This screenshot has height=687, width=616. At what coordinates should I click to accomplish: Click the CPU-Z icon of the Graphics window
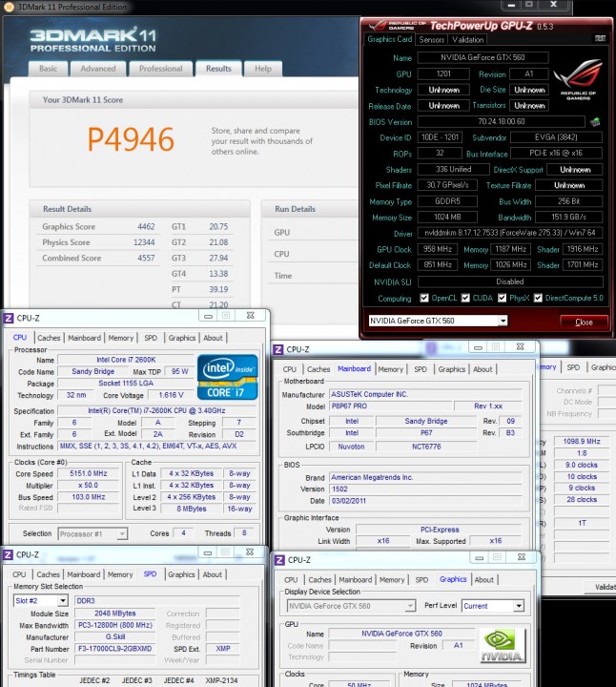(279, 559)
